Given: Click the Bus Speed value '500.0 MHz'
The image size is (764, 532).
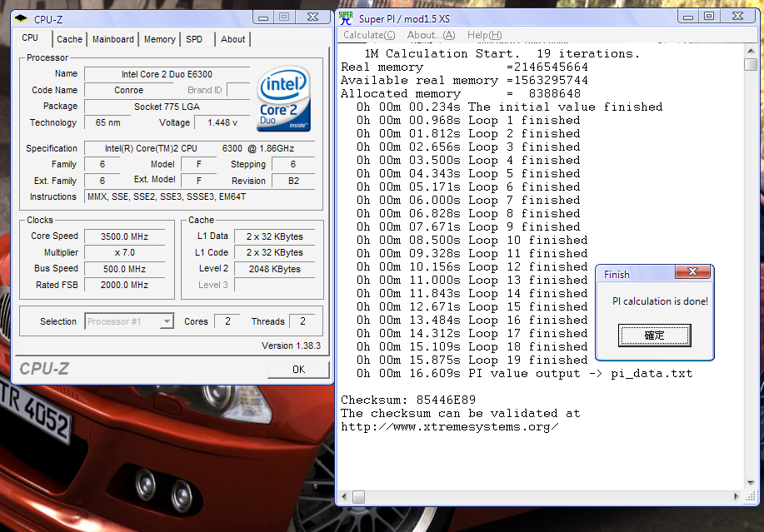Looking at the screenshot, I should pos(124,269).
